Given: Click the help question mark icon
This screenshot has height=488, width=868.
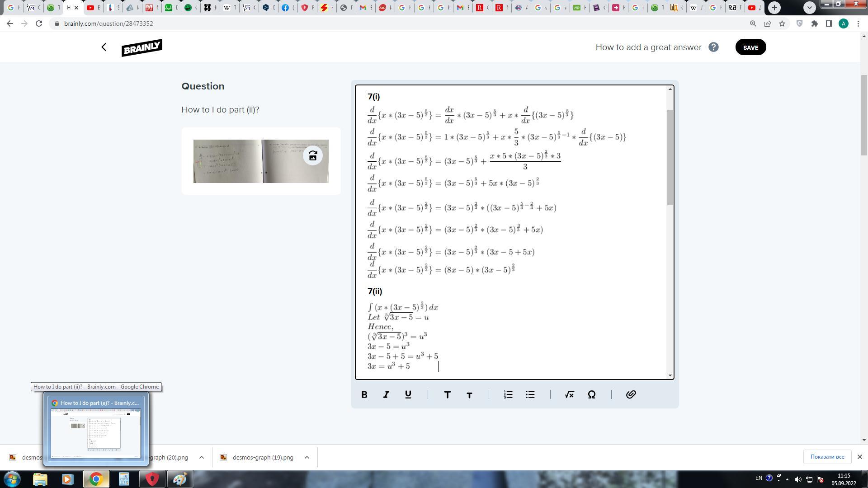Looking at the screenshot, I should [x=713, y=47].
